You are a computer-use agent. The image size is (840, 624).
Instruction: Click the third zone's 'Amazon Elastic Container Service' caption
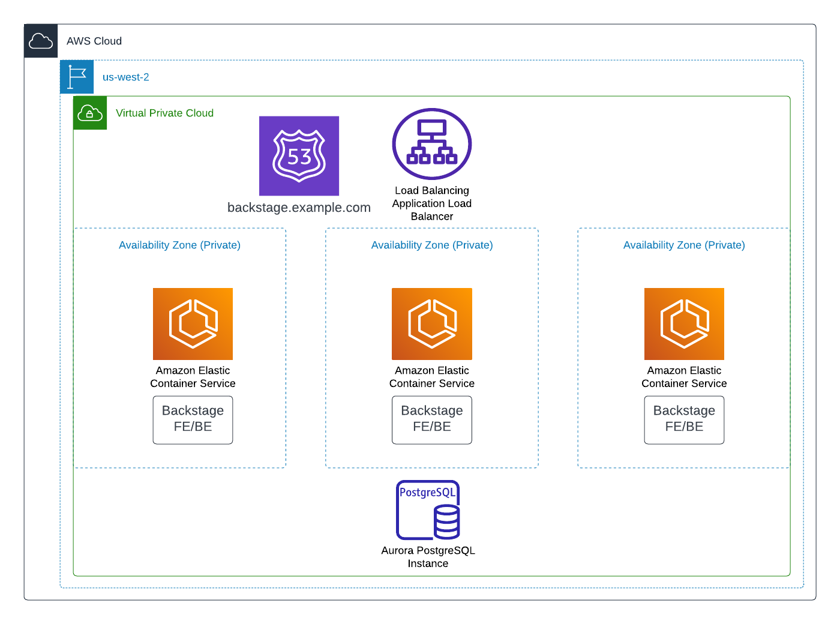pos(684,377)
